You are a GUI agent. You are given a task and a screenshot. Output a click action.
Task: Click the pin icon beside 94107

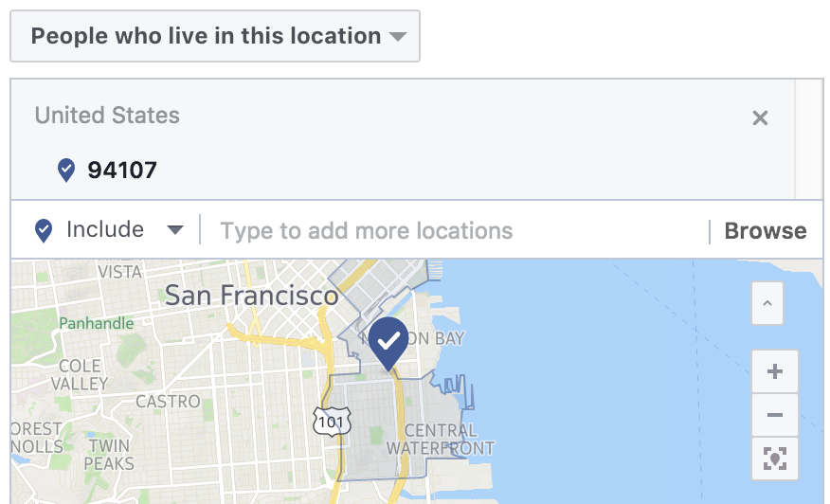pos(66,170)
